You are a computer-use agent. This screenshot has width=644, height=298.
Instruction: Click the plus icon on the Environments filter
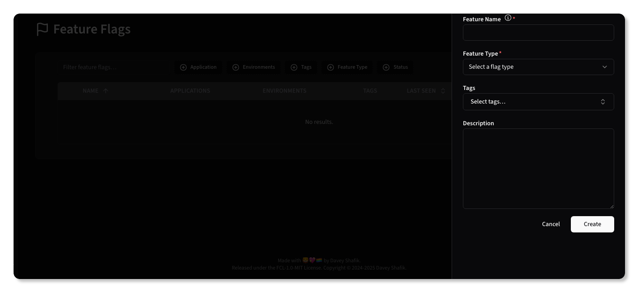pos(235,67)
